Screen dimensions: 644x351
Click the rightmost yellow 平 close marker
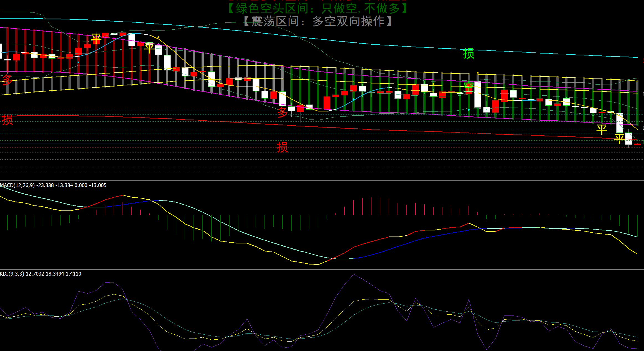click(619, 139)
